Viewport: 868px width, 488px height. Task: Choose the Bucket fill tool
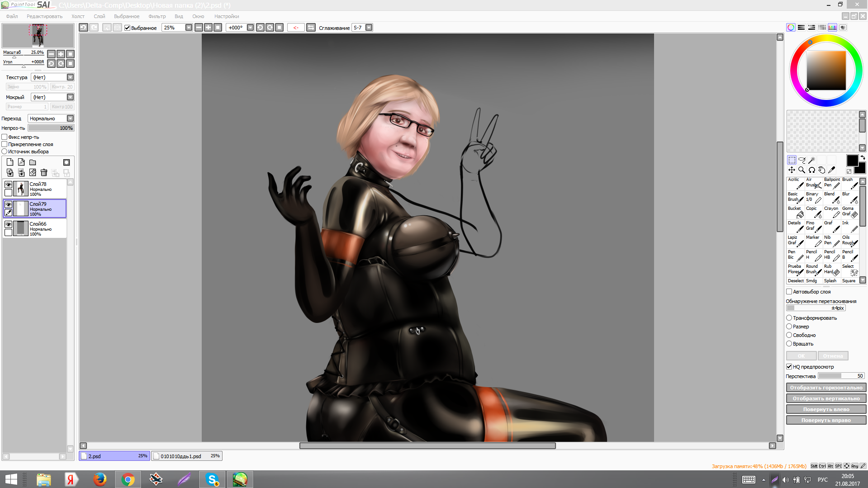tap(796, 212)
